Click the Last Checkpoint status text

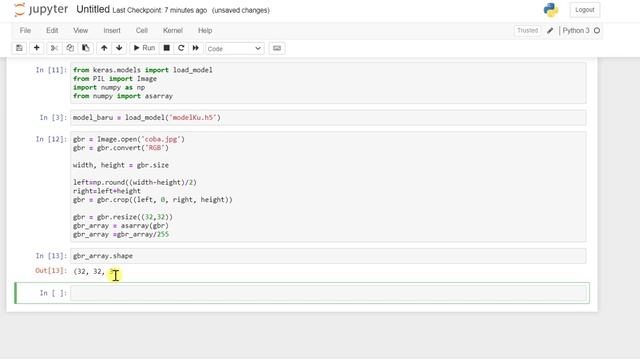point(160,10)
